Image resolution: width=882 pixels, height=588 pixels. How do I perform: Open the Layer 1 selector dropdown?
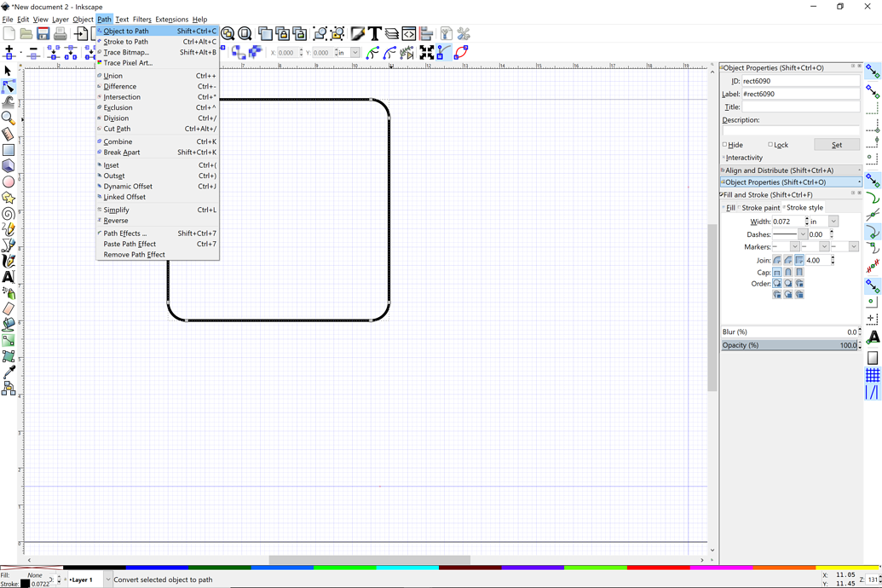tap(108, 579)
